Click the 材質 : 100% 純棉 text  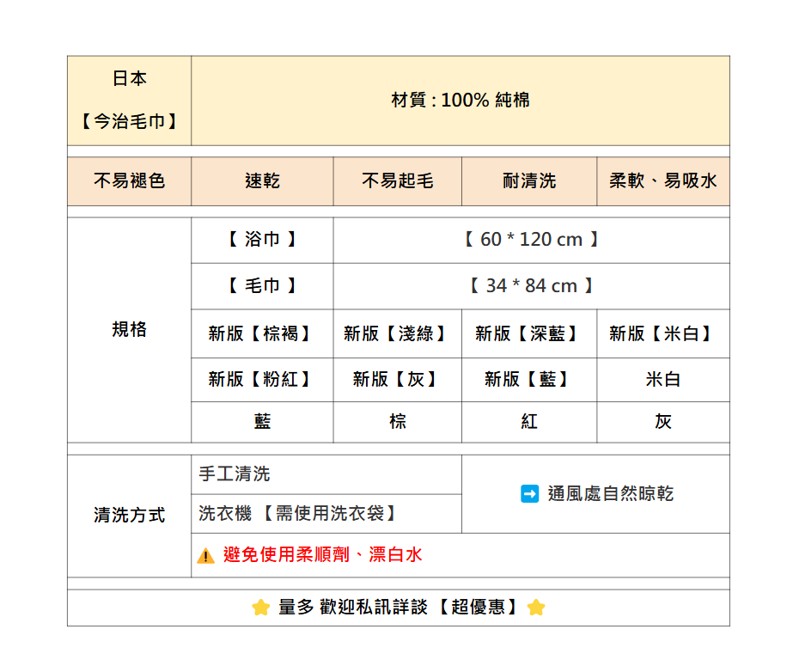461,101
